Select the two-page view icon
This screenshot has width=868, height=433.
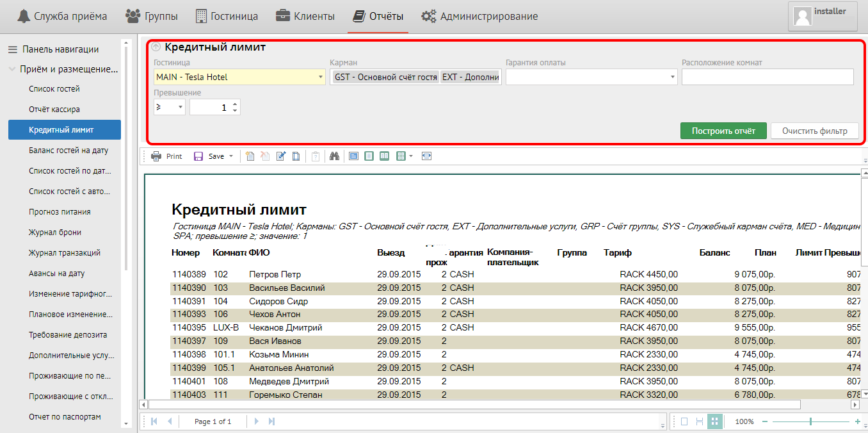(x=384, y=156)
